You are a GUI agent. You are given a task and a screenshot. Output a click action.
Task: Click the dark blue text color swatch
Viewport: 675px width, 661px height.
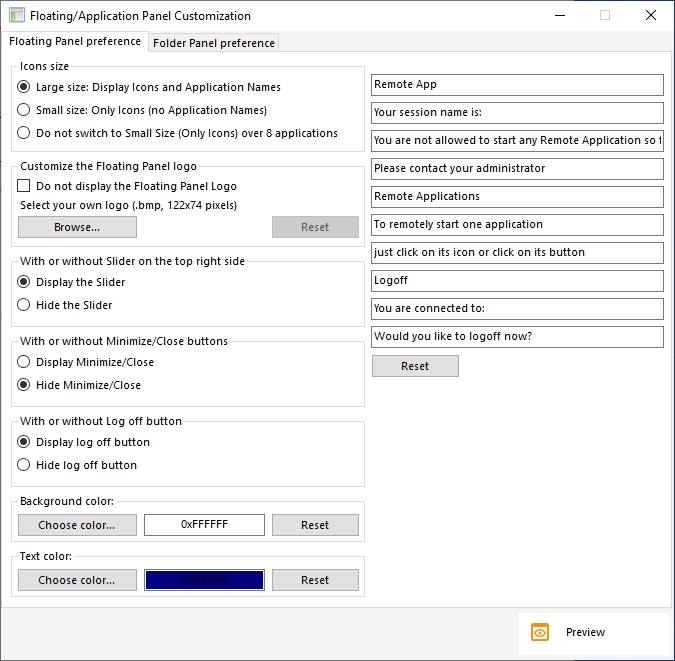204,580
